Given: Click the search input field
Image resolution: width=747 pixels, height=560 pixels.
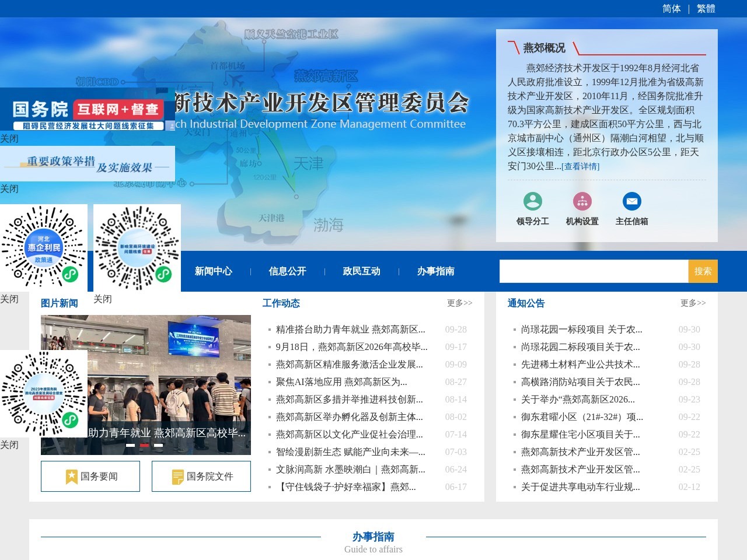Looking at the screenshot, I should pyautogui.click(x=594, y=271).
